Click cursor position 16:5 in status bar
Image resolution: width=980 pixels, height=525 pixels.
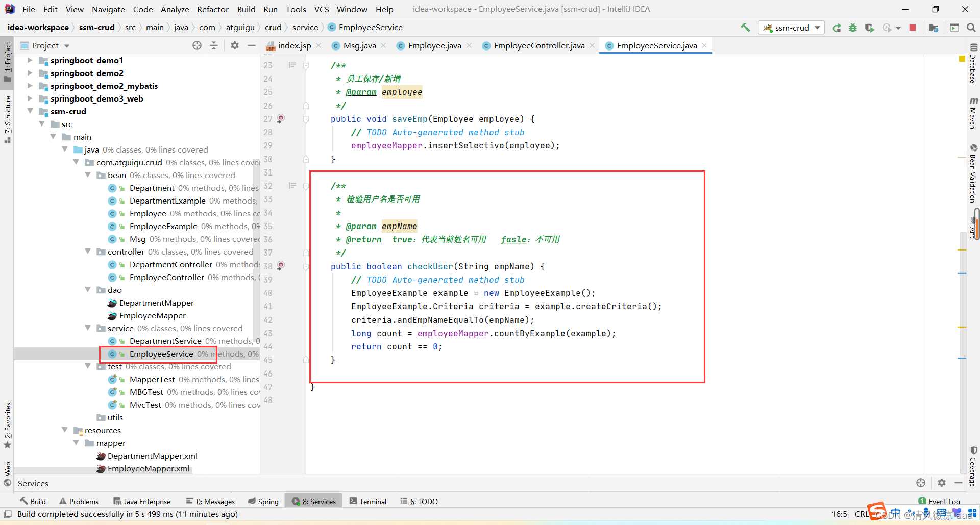(839, 514)
